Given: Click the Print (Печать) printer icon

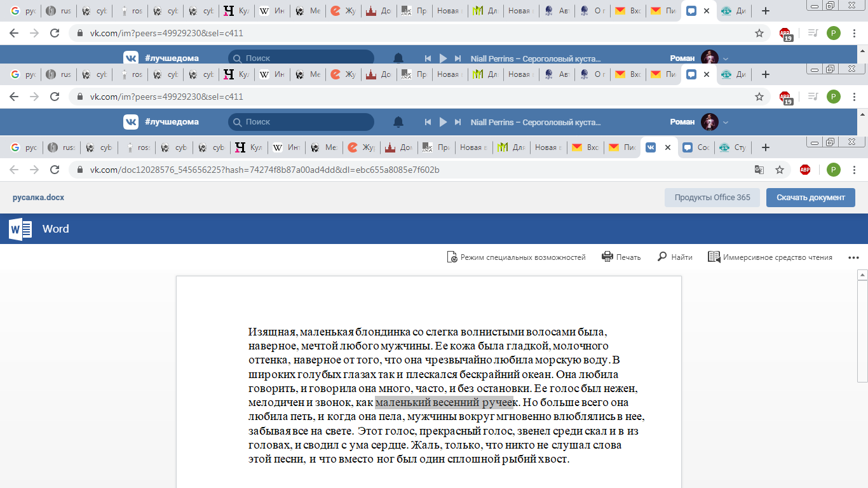Looking at the screenshot, I should click(607, 257).
